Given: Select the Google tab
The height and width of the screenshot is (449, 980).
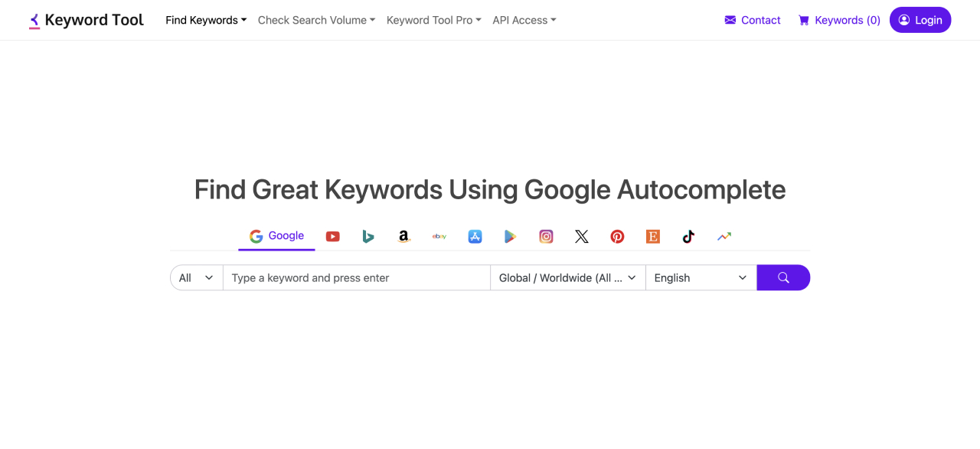Looking at the screenshot, I should 276,236.
